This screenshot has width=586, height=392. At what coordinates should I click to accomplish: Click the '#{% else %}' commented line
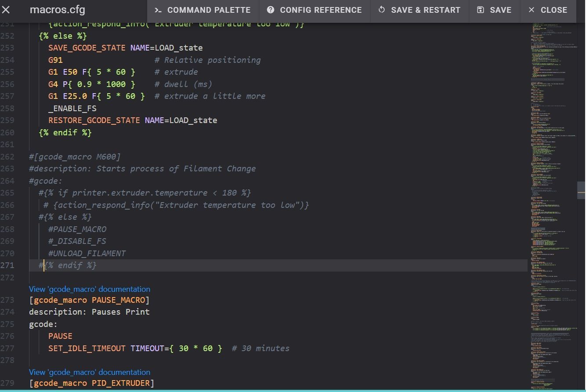65,217
